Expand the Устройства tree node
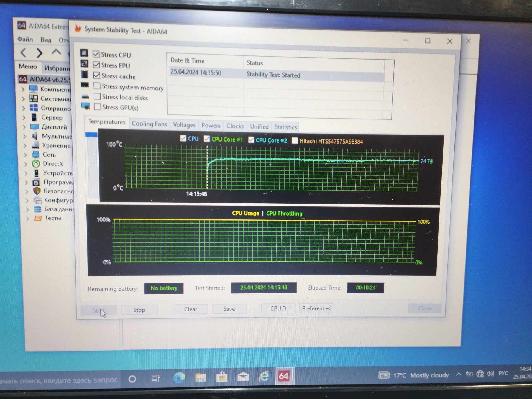The height and width of the screenshot is (399, 532). click(x=26, y=173)
